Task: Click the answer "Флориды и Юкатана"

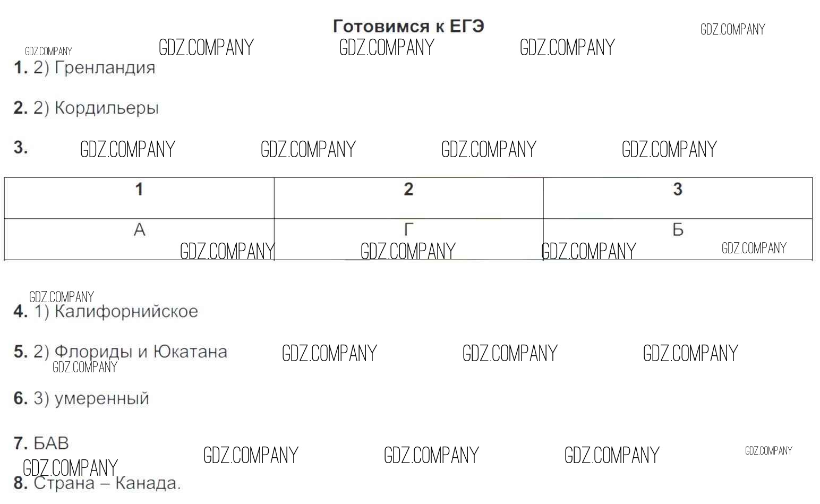Action: [x=141, y=352]
